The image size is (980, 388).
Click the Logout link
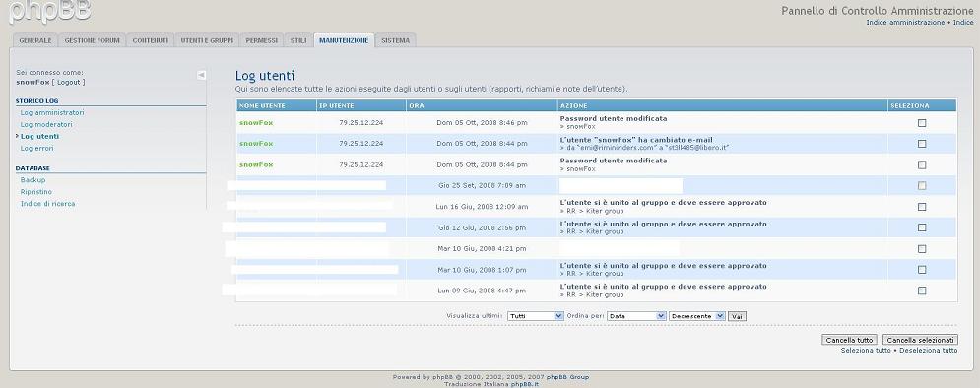coord(68,82)
